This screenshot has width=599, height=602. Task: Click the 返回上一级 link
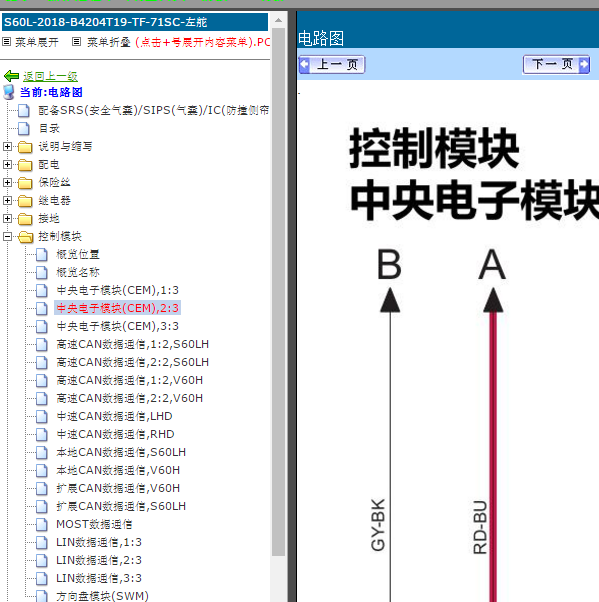tap(50, 76)
